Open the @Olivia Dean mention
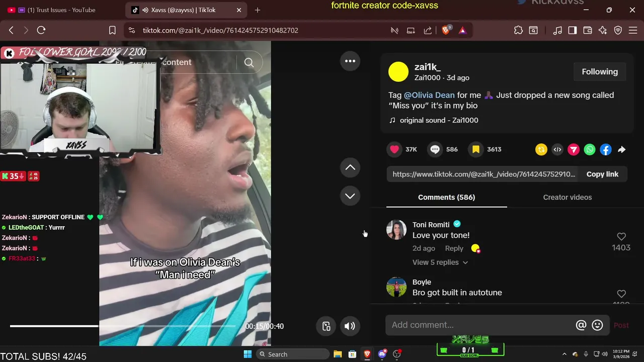The height and width of the screenshot is (362, 644). 429,95
